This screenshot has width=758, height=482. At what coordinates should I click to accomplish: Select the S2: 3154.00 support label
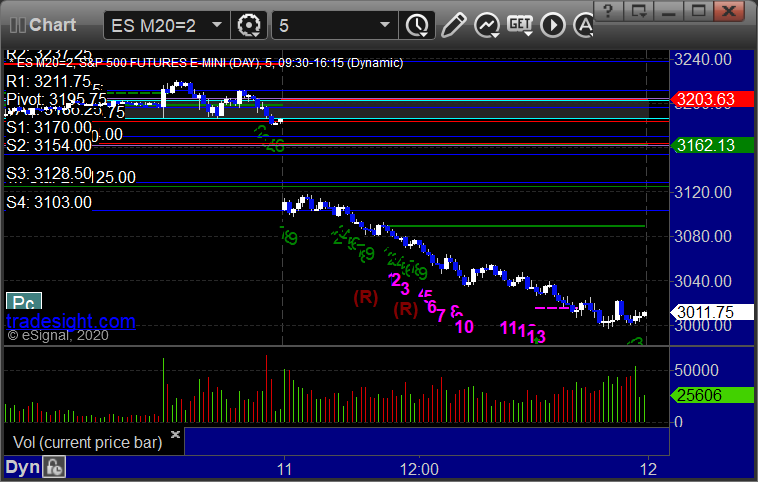click(x=48, y=145)
